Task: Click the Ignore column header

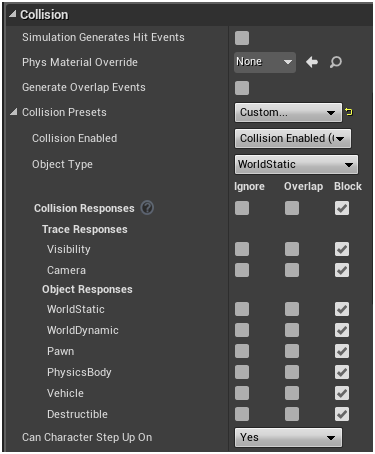Action: pos(249,186)
